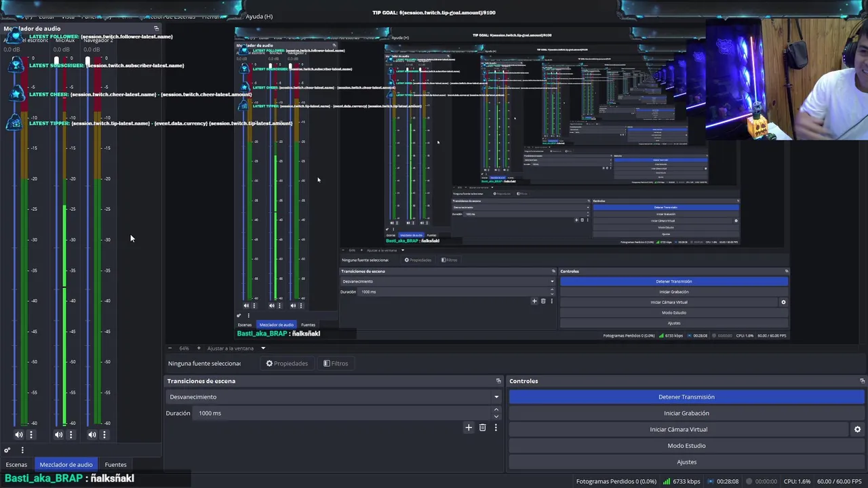Switch to the Fuentes tab

pyautogui.click(x=115, y=464)
